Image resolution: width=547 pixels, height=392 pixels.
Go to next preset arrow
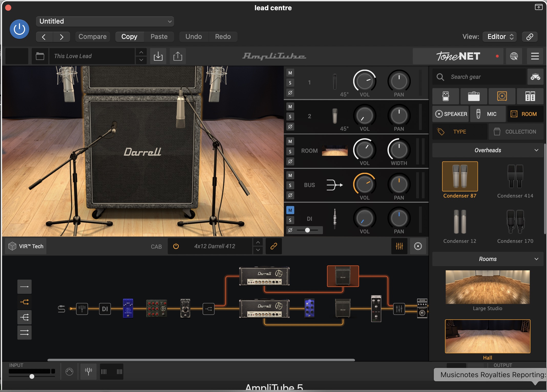click(x=61, y=37)
